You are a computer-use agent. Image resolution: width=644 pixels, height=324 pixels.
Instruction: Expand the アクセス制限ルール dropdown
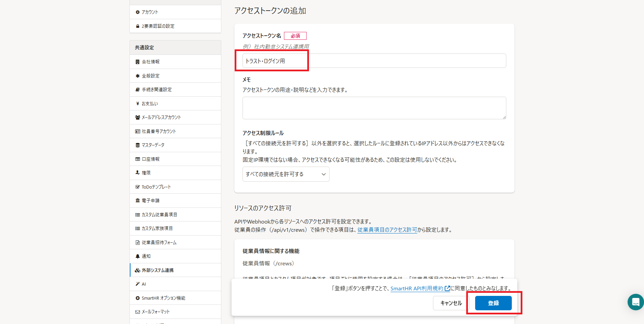tap(286, 174)
